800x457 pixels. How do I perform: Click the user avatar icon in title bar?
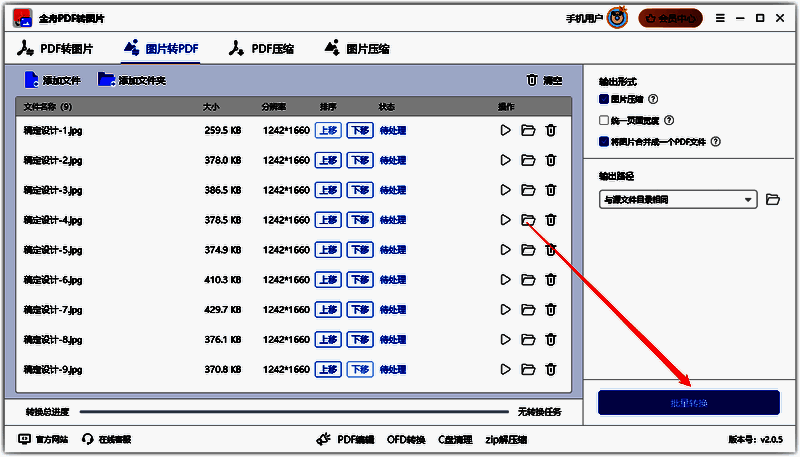pos(618,18)
